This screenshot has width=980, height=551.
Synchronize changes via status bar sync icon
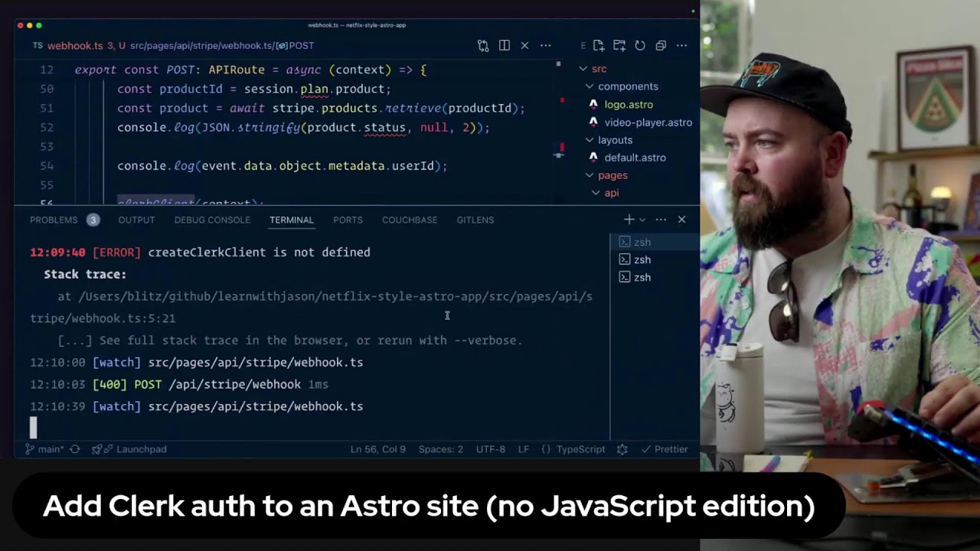click(75, 449)
